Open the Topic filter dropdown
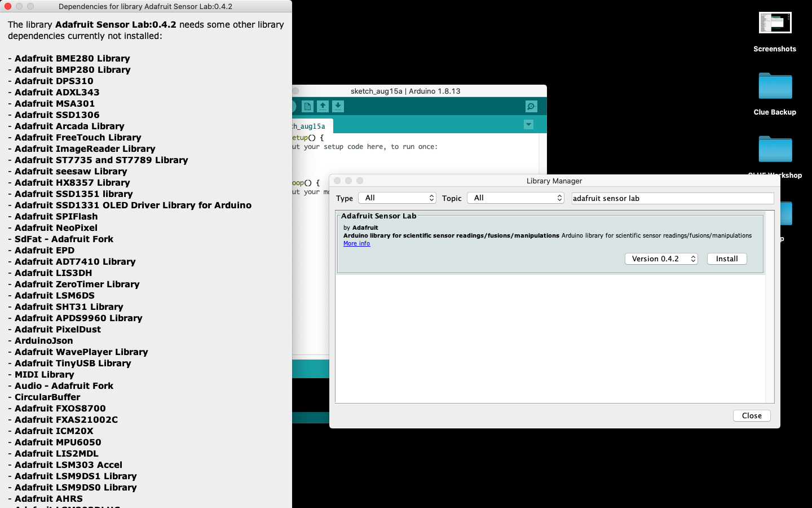Screen dimensions: 812x508 pos(516,198)
